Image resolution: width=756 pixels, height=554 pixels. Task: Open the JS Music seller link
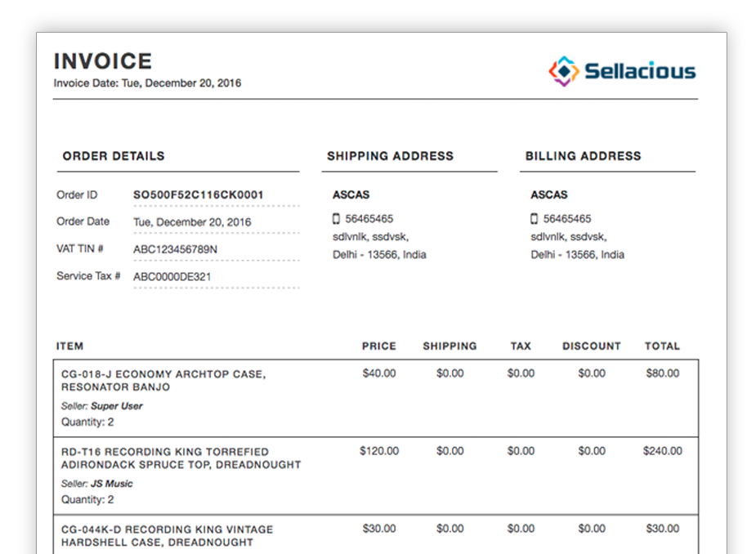pyautogui.click(x=111, y=484)
